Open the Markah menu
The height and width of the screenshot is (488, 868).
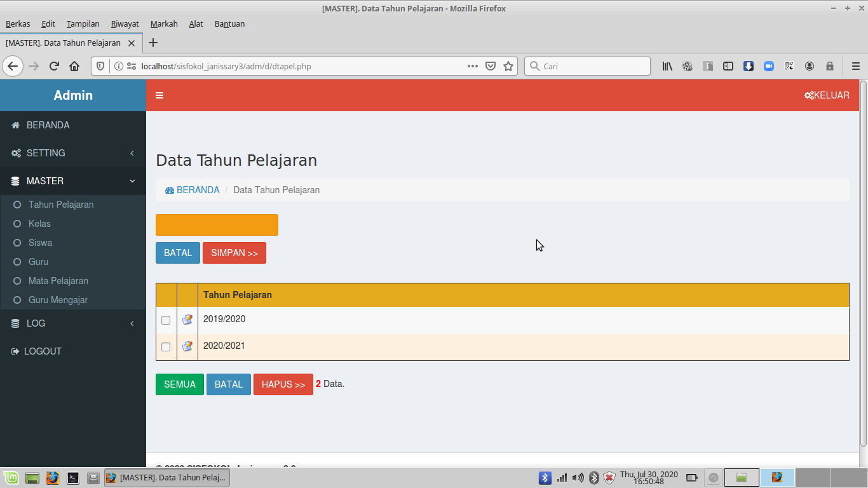tap(164, 24)
